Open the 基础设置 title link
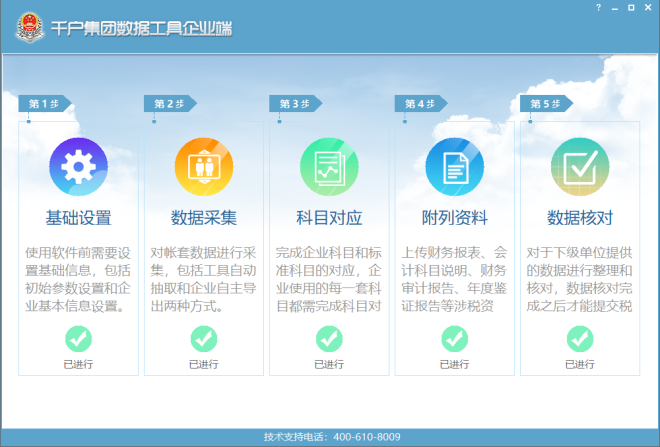The height and width of the screenshot is (447, 660). (78, 218)
